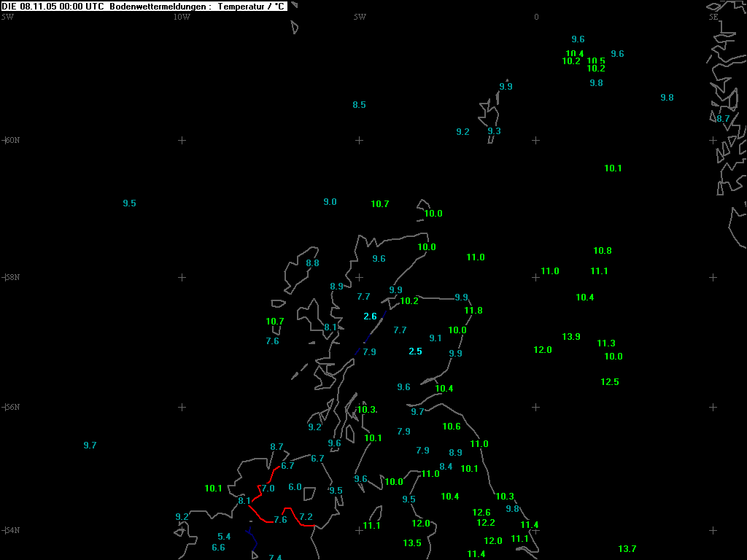
Task: Select the 13.9 temperature reading
Action: pyautogui.click(x=571, y=337)
